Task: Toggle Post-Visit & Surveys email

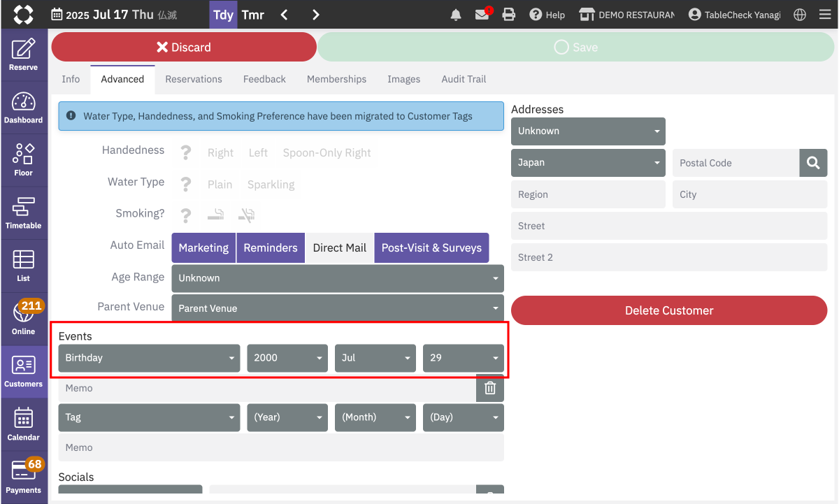Action: (x=431, y=247)
